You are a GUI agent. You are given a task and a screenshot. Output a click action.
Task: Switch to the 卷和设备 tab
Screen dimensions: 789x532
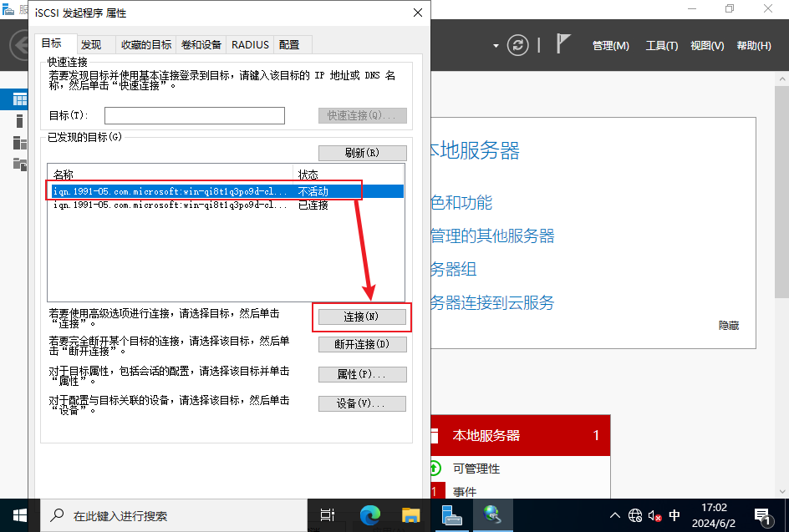click(201, 44)
